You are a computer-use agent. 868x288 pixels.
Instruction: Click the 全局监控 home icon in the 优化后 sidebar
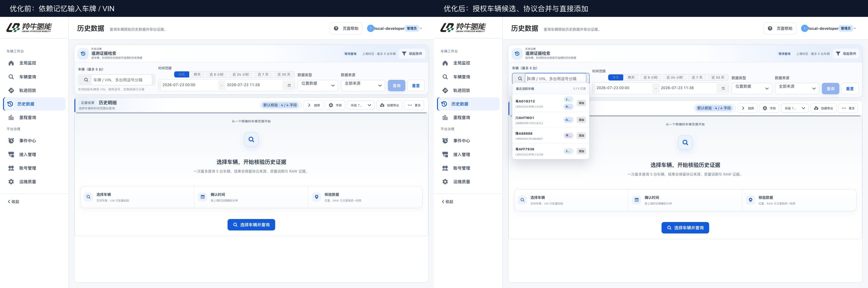[x=445, y=63]
